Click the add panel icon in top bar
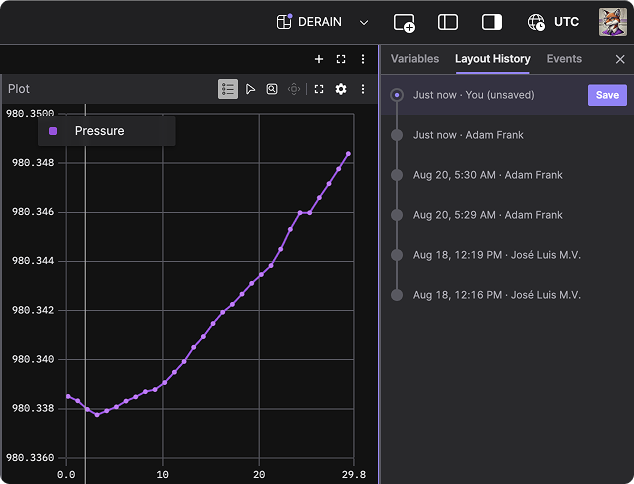Viewport: 634px width, 484px height. pyautogui.click(x=404, y=22)
